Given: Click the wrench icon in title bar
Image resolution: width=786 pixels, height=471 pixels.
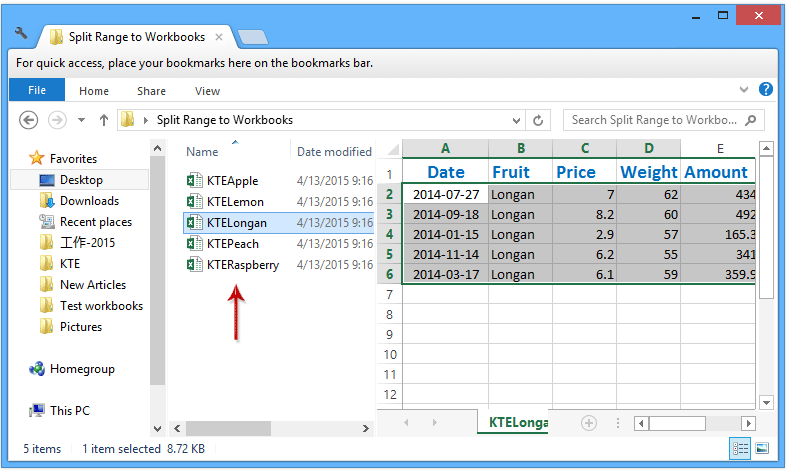Looking at the screenshot, I should 21,35.
